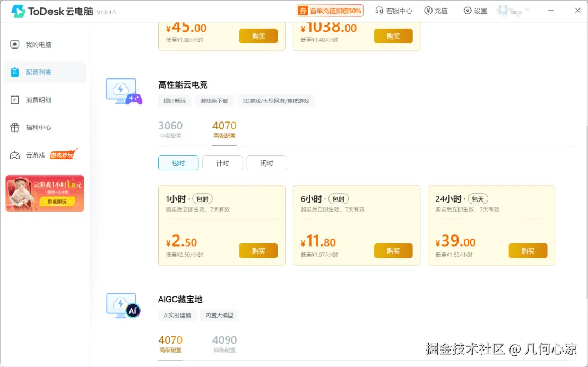Switch to the 计时 billing tab
The width and height of the screenshot is (588, 367).
222,163
